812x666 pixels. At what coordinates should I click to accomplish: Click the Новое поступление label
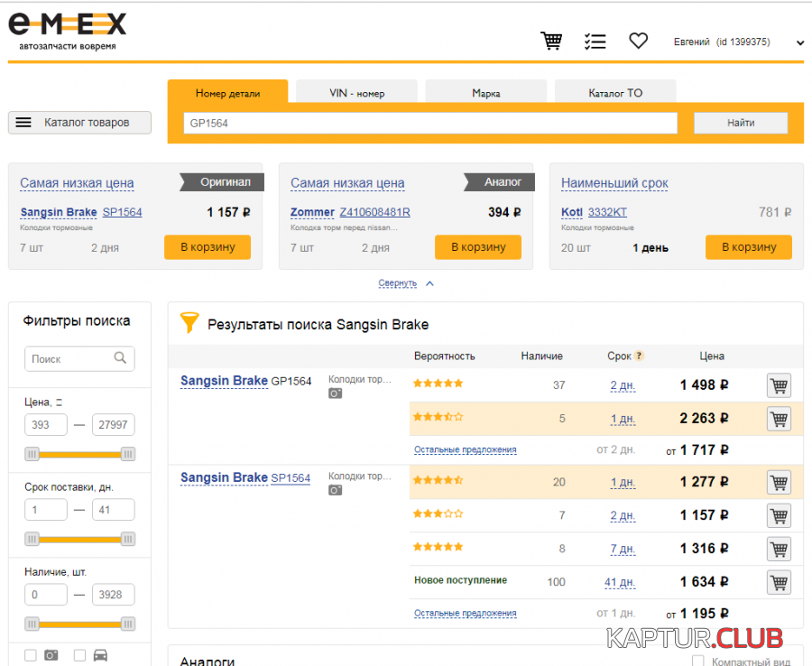coord(460,580)
